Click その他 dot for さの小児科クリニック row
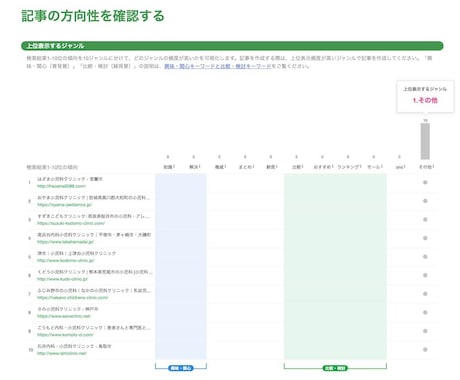Image resolution: width=460 pixels, height=380 pixels. [x=425, y=313]
